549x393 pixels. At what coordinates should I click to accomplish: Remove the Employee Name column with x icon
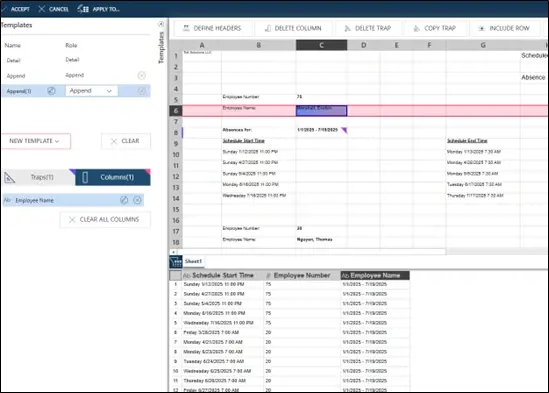pos(137,200)
